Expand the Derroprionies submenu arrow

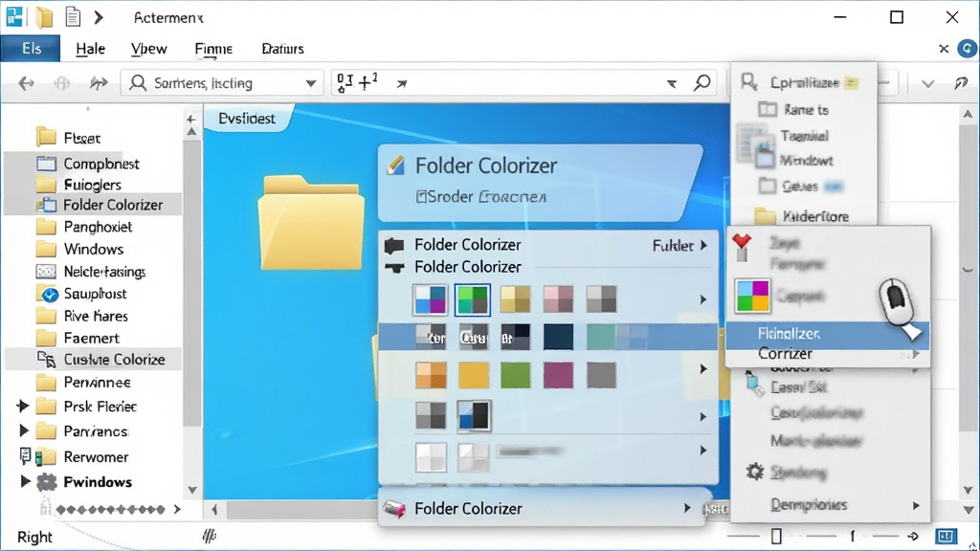tap(916, 505)
